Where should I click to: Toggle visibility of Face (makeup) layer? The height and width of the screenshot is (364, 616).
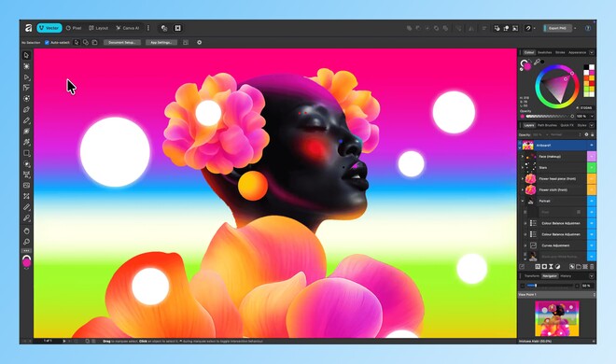coord(591,156)
